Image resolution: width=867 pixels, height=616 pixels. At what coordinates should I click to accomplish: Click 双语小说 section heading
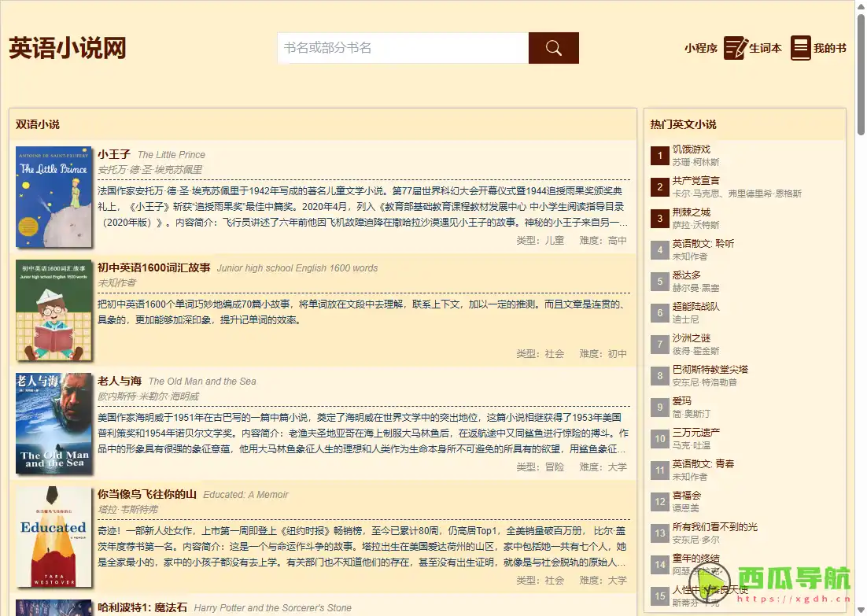(38, 124)
